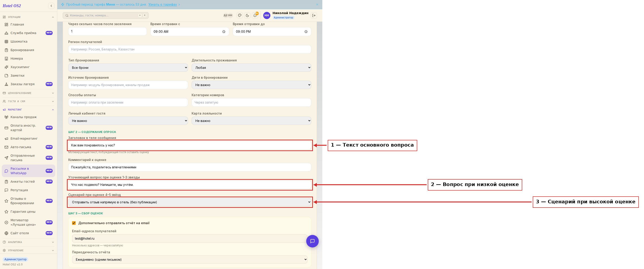Click 'Как вам понравилось у нас?' headline field

(x=190, y=145)
